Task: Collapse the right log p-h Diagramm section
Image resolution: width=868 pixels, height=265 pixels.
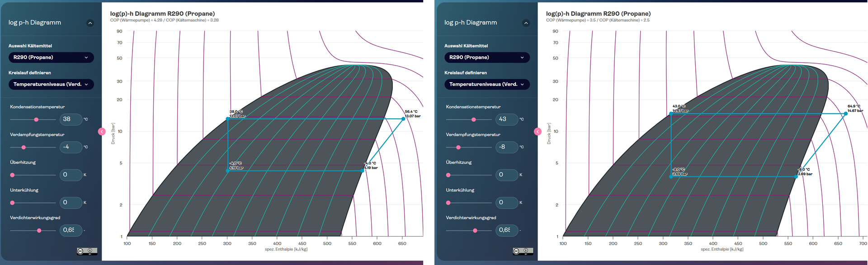Action: click(x=526, y=23)
